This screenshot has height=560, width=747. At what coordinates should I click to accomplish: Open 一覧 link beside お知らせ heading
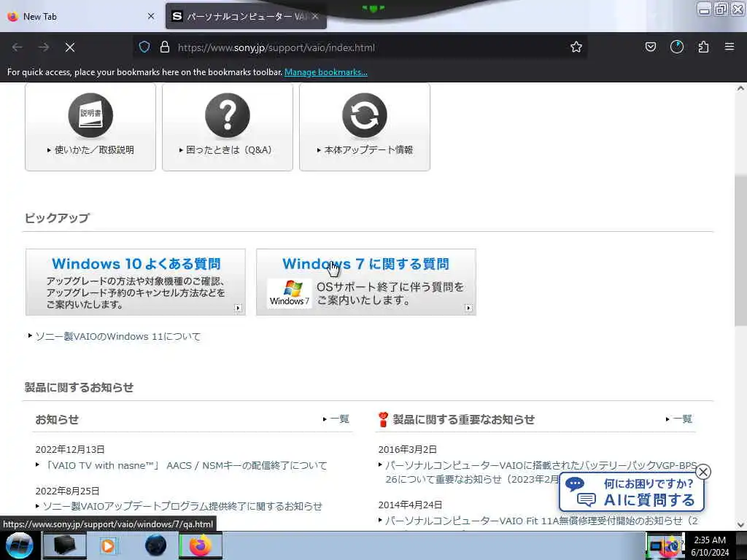(x=339, y=419)
